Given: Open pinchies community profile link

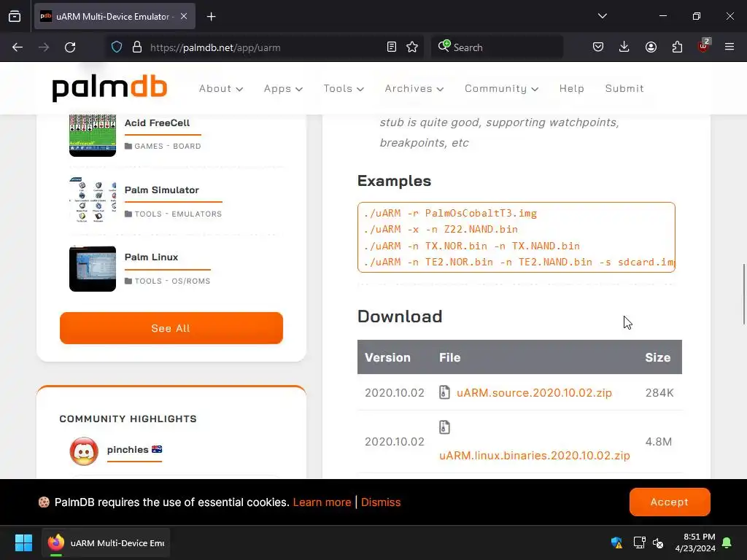Looking at the screenshot, I should [134, 449].
